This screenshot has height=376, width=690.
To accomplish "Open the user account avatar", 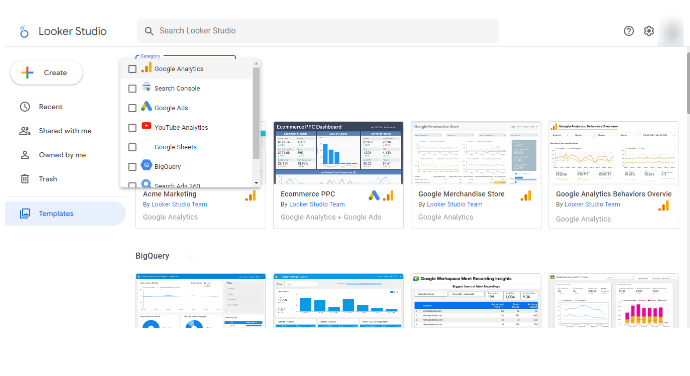I will click(x=672, y=31).
